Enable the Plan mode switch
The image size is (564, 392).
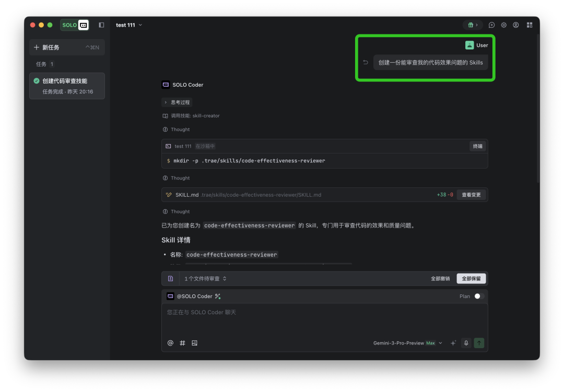[x=479, y=296]
